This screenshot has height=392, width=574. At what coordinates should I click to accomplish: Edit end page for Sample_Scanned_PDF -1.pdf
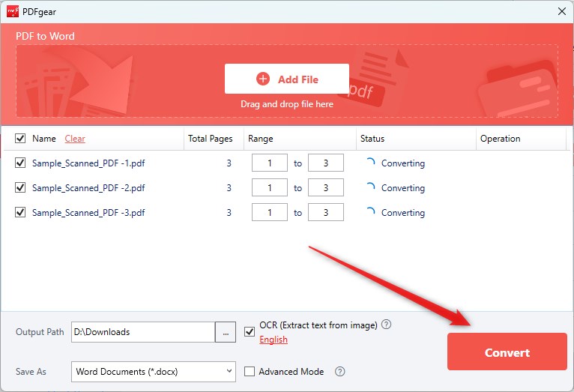[x=326, y=163]
